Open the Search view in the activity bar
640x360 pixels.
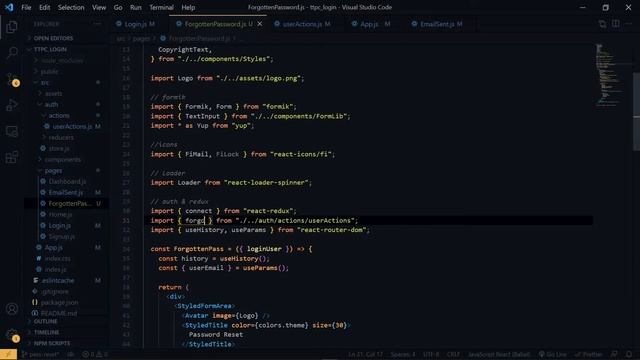pos(12,52)
